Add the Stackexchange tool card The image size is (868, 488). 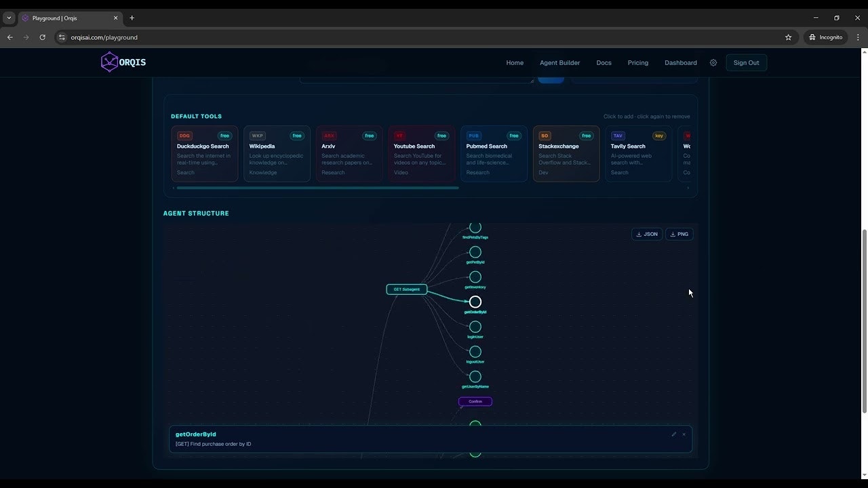[x=566, y=154]
